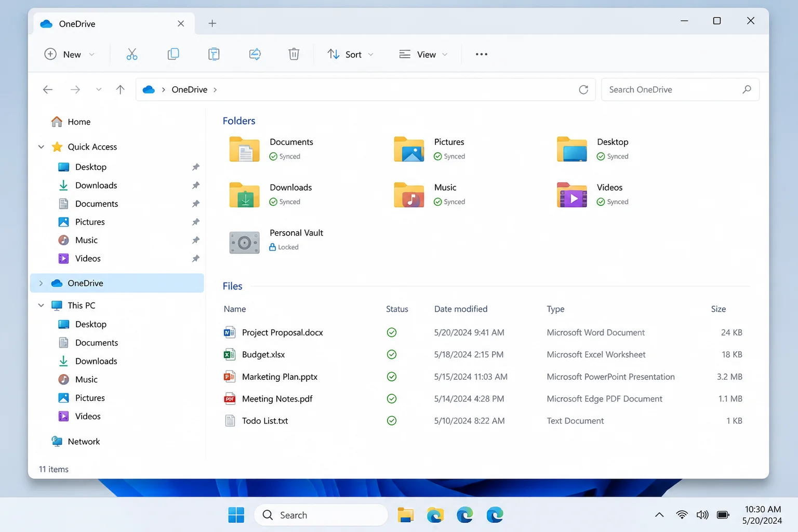Click the Share icon in toolbar
The image size is (798, 532).
point(255,54)
